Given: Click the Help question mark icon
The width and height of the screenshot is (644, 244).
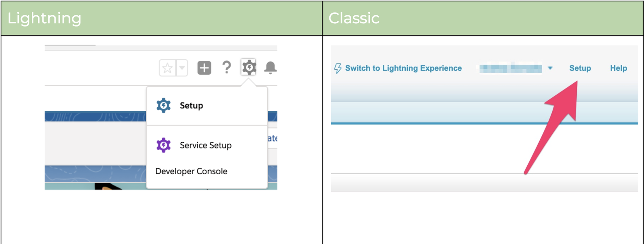Looking at the screenshot, I should pos(227,67).
